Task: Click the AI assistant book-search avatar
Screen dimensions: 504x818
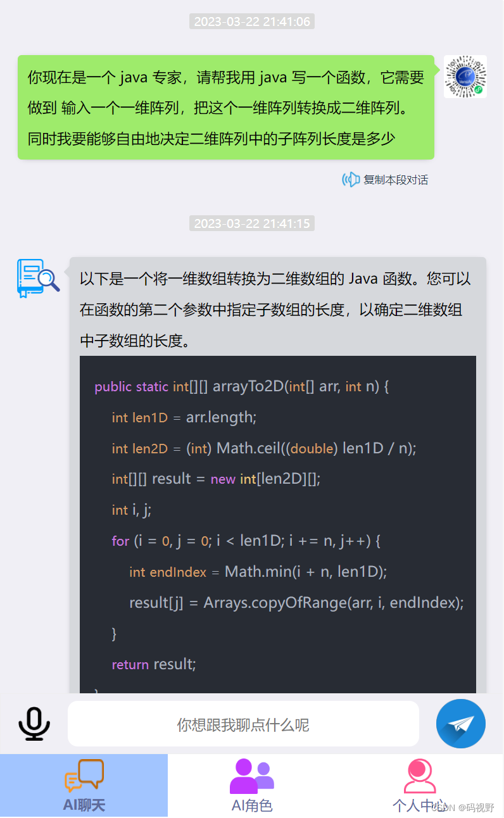Action: pyautogui.click(x=38, y=278)
